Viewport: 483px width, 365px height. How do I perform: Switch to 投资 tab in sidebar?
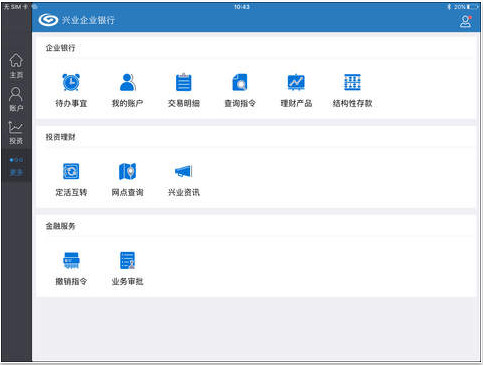16,133
